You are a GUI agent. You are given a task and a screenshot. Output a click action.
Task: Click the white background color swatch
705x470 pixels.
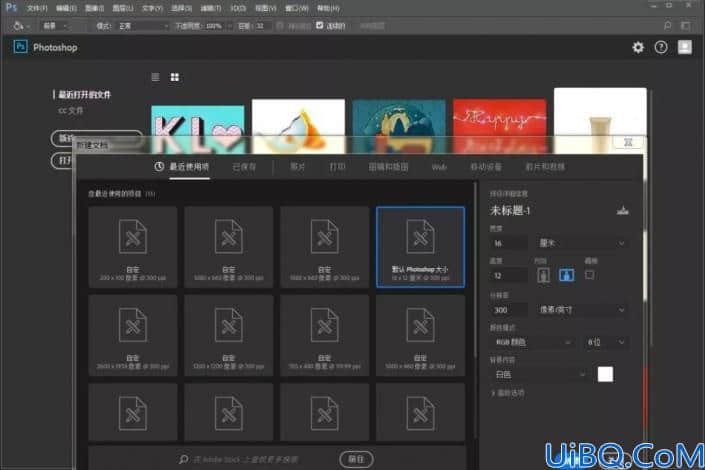pos(605,374)
